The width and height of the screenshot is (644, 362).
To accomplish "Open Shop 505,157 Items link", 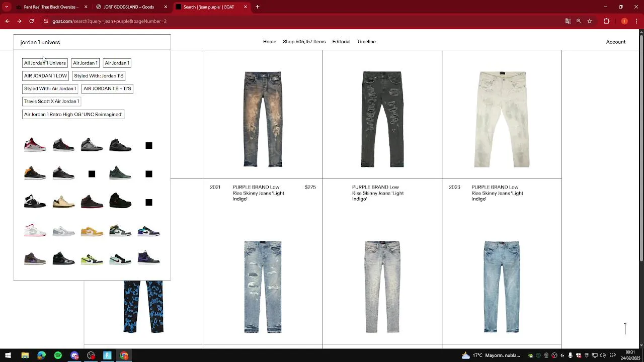I will coord(304,42).
